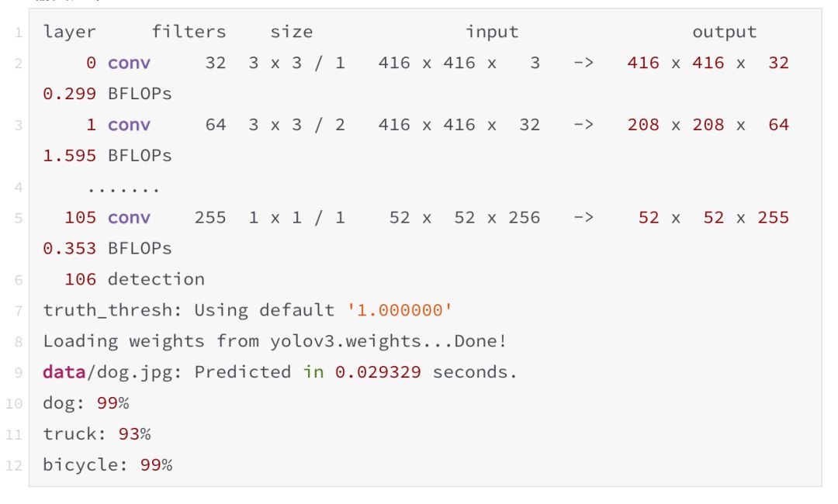Click the 'filters' column header text
The image size is (838, 504).
pos(189,33)
